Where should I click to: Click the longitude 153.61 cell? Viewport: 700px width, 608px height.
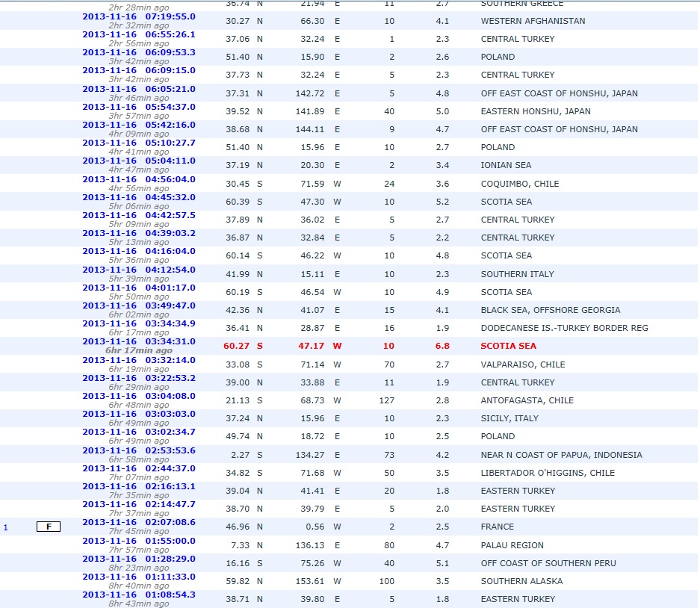click(310, 581)
